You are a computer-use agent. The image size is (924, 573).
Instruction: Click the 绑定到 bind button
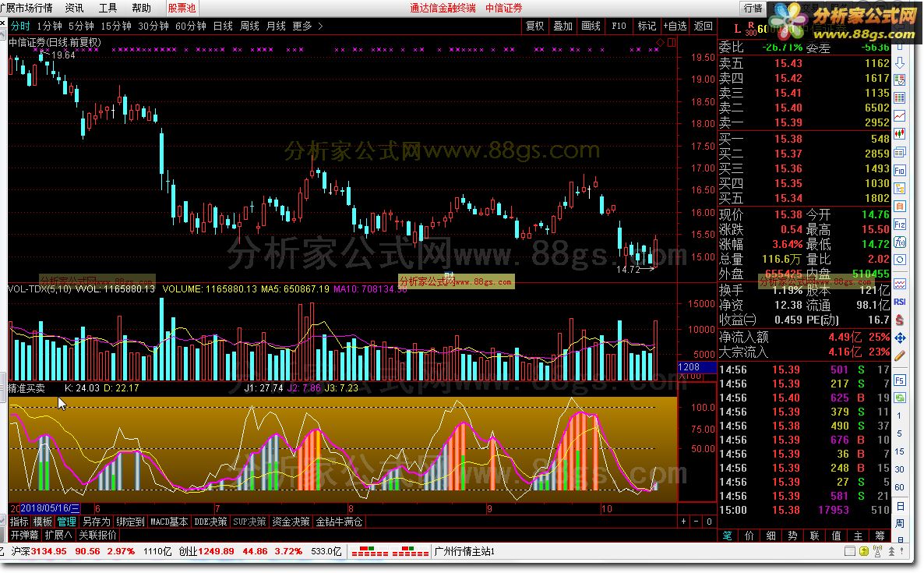pyautogui.click(x=130, y=522)
